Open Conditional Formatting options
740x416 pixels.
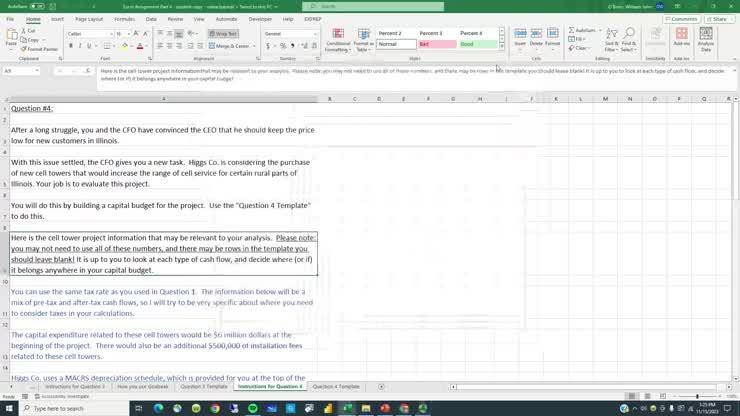point(338,38)
